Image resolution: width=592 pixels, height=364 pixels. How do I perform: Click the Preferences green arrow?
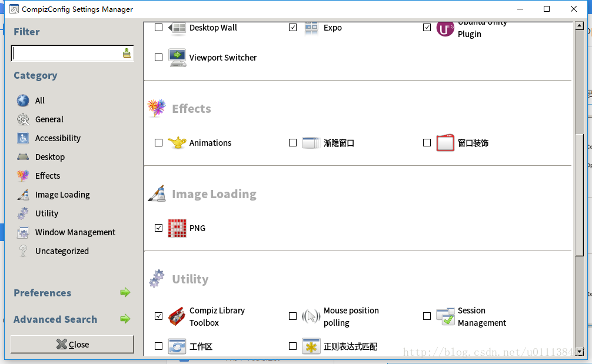pyautogui.click(x=125, y=292)
